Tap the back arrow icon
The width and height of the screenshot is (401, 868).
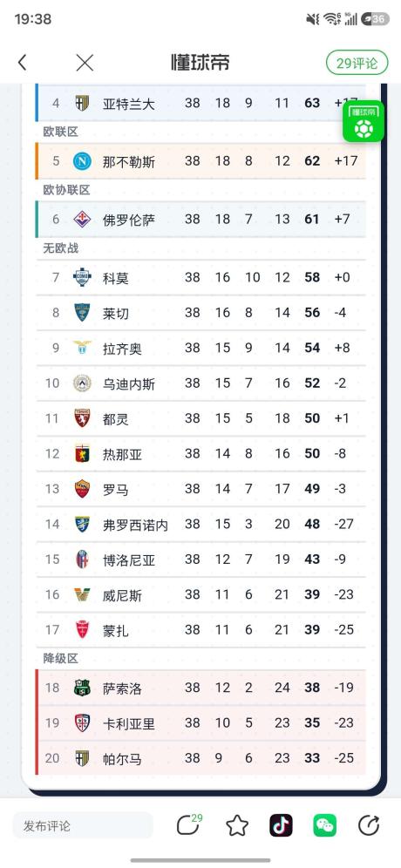[x=22, y=63]
